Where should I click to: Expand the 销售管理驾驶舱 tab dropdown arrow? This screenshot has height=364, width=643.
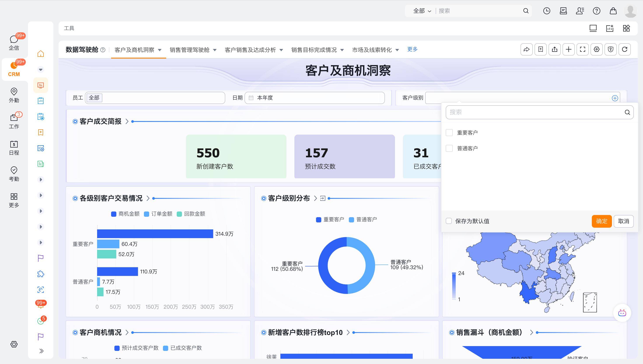click(215, 50)
